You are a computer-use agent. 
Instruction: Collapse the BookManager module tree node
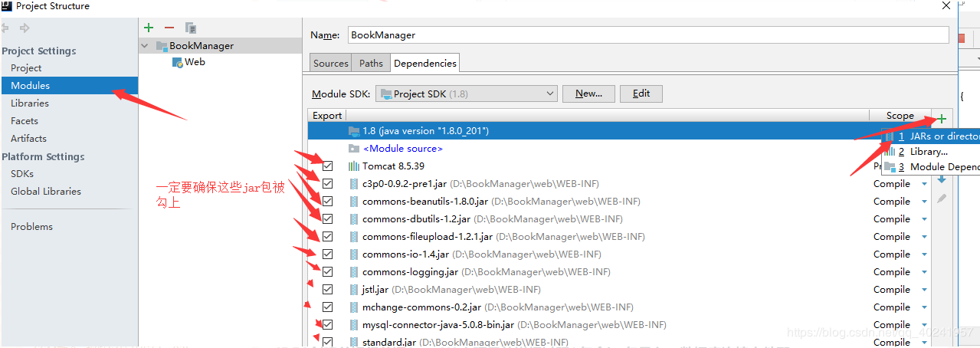point(145,46)
